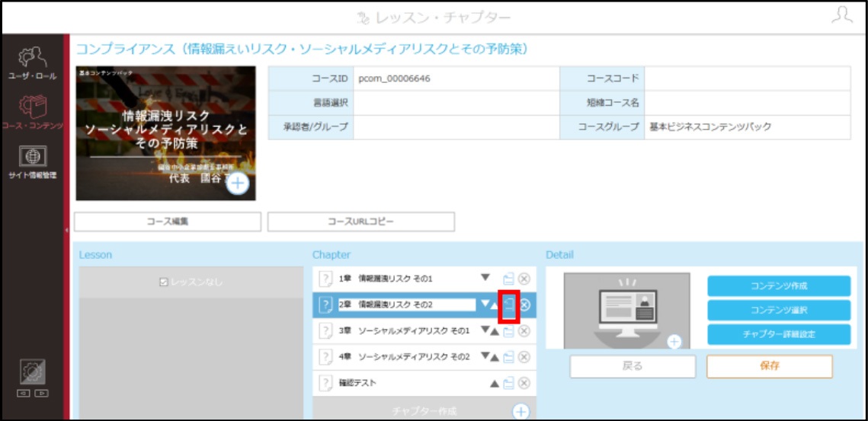The width and height of the screenshot is (868, 421).
Task: Move 確認テスト chapter up
Action: 495,384
